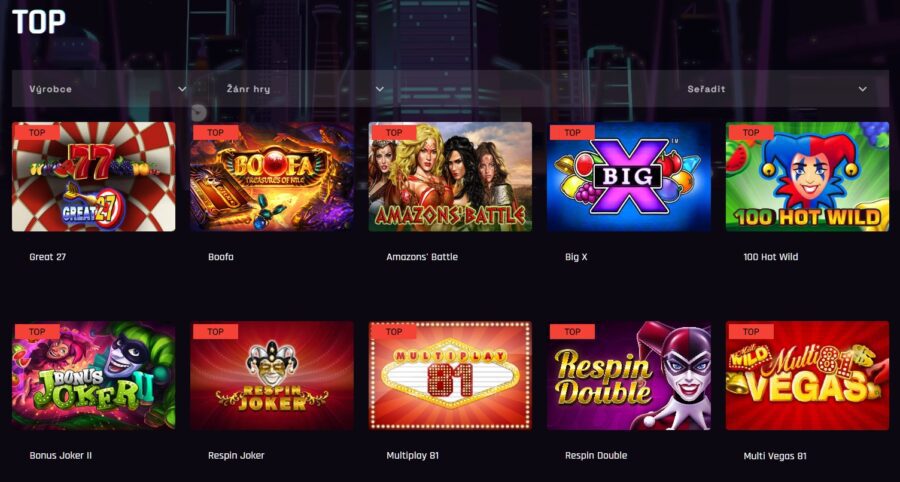Launch the Boofa game tile

(272, 177)
